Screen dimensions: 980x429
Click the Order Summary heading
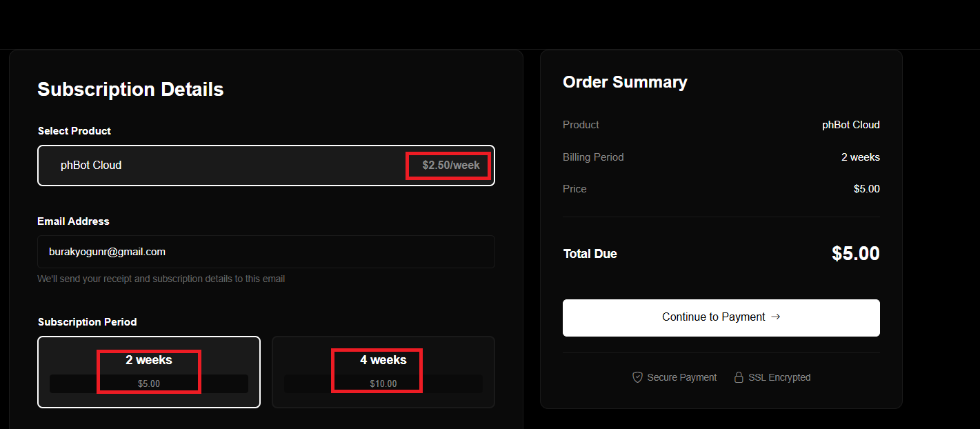coord(625,82)
